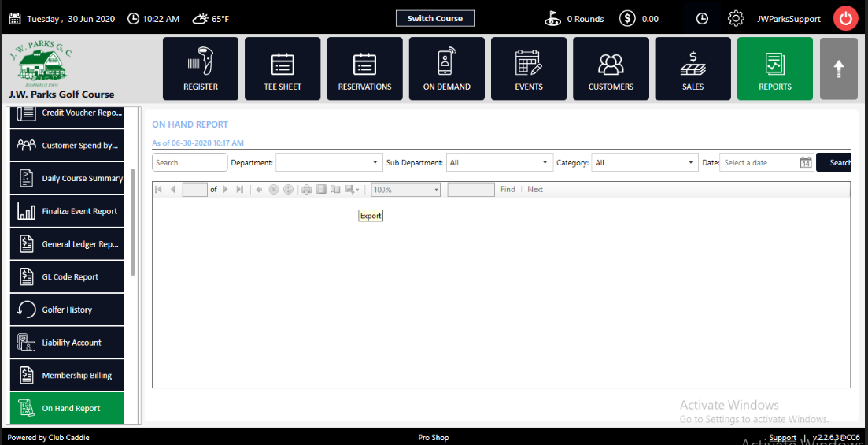The width and height of the screenshot is (868, 445).
Task: Click Find in report toolbar
Action: (x=508, y=190)
